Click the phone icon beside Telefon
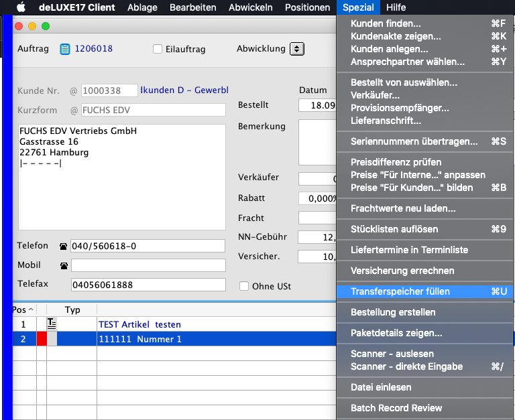The width and height of the screenshot is (515, 420). coord(64,247)
